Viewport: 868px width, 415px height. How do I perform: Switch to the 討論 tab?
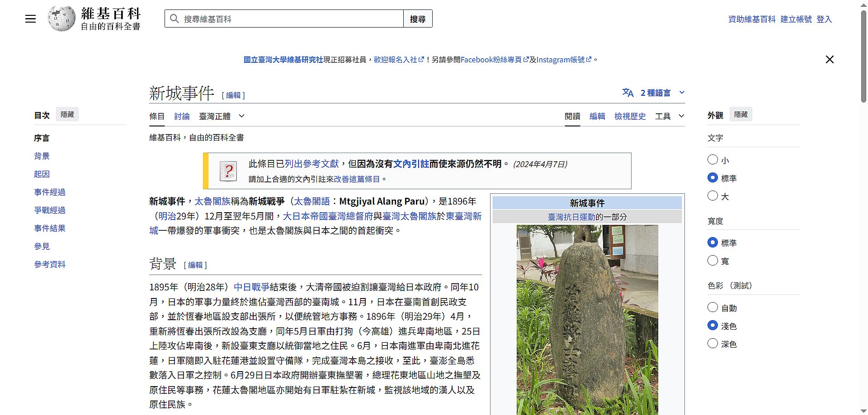click(182, 116)
